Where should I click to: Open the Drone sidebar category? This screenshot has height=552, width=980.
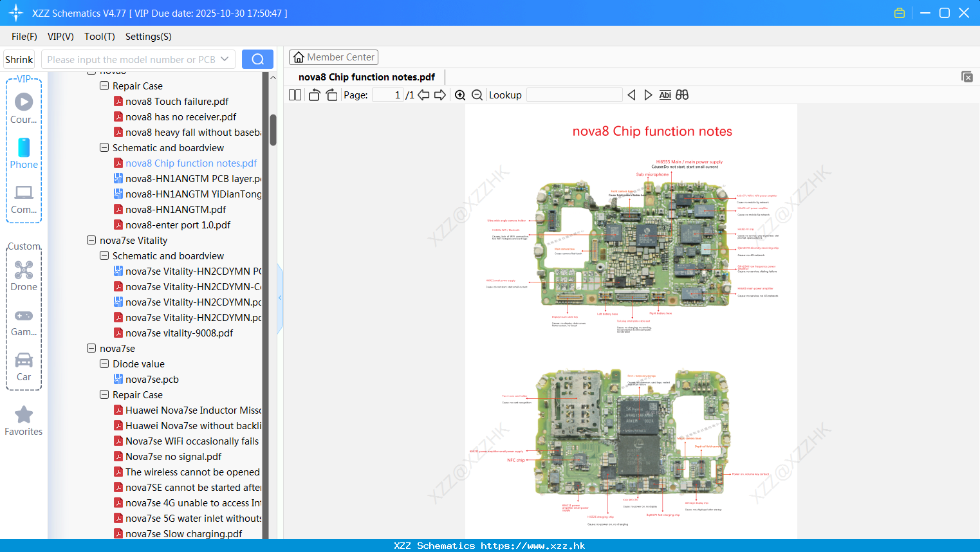24,276
